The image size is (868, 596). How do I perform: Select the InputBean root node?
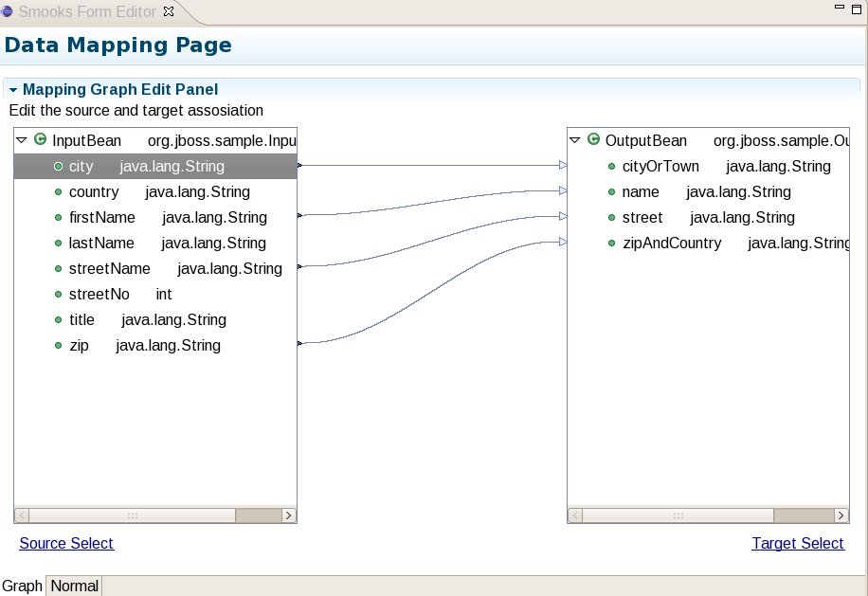click(x=155, y=140)
